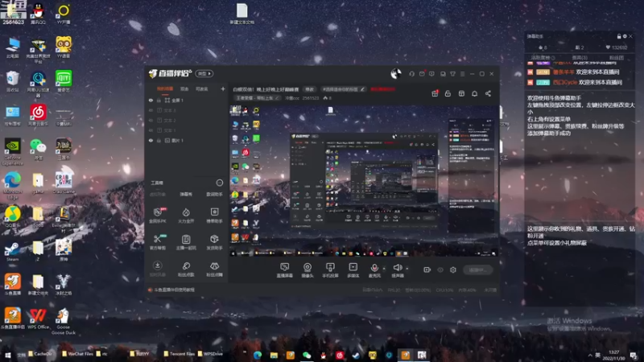This screenshot has width=644, height=362.
Task: Show the 文本 2 source layer
Action: 151,120
